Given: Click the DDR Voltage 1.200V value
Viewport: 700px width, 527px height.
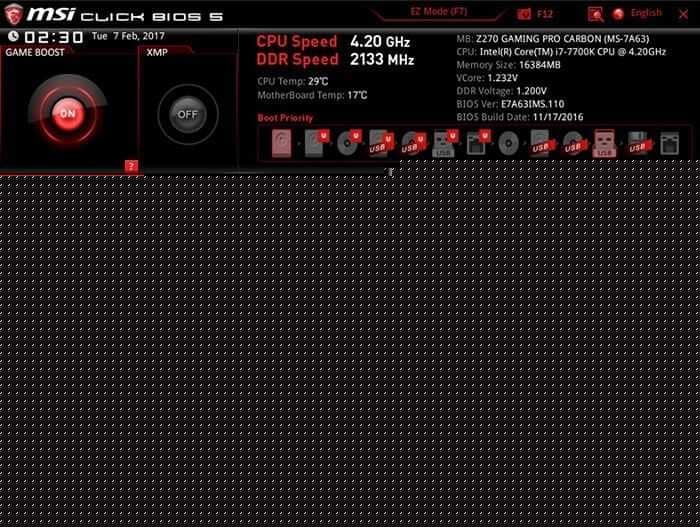Looking at the screenshot, I should point(531,91).
